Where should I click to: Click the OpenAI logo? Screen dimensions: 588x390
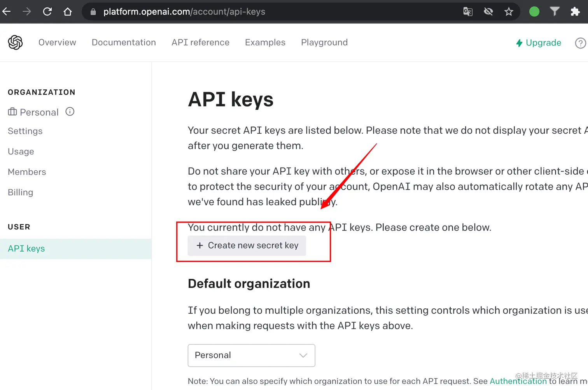(x=16, y=42)
